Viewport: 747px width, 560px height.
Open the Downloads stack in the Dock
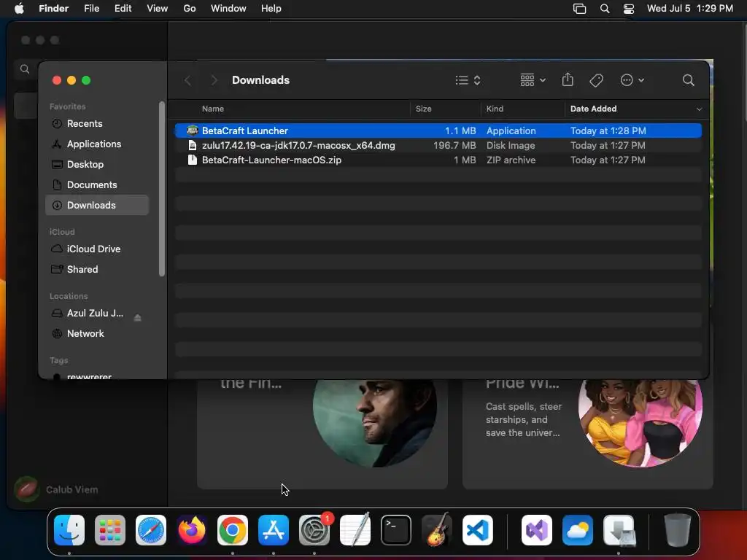coord(619,530)
